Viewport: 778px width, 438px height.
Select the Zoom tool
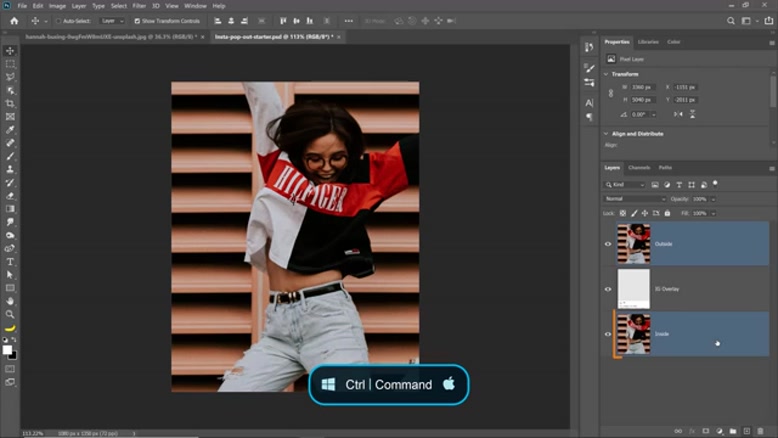tap(10, 314)
